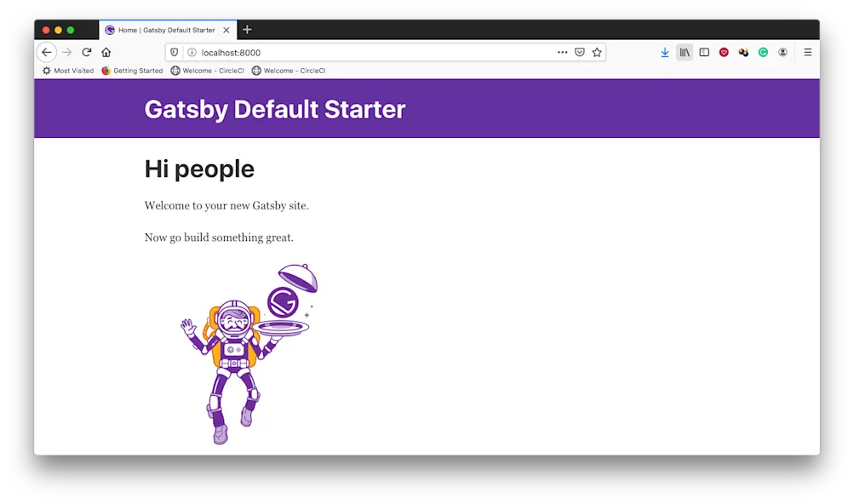This screenshot has width=854, height=504.
Task: Click the red window close button
Action: pos(46,30)
